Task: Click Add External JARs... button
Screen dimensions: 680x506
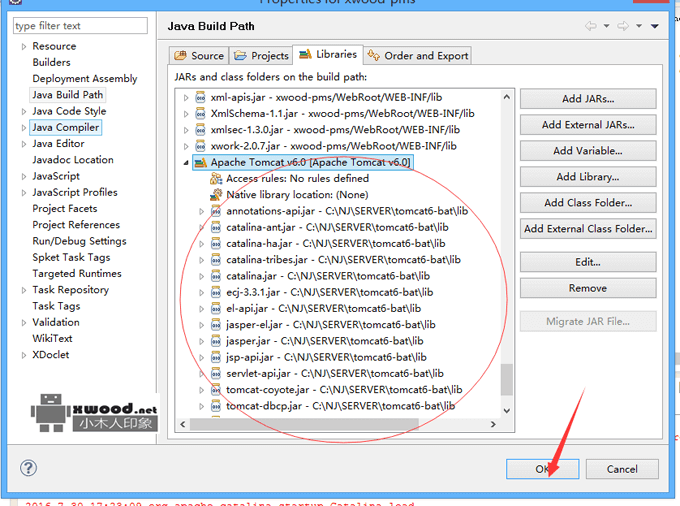Action: point(588,125)
